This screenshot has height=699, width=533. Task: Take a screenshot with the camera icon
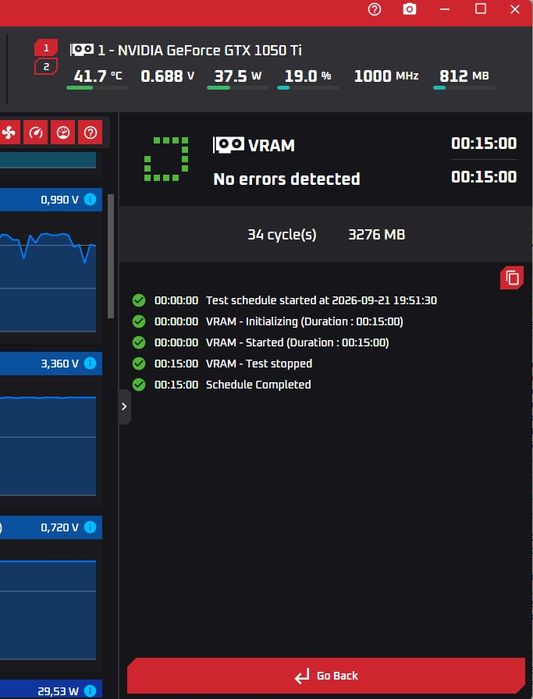click(x=409, y=9)
